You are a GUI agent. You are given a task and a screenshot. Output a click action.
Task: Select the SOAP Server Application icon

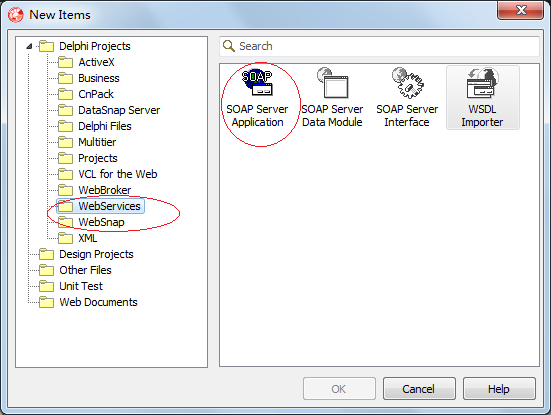click(257, 83)
